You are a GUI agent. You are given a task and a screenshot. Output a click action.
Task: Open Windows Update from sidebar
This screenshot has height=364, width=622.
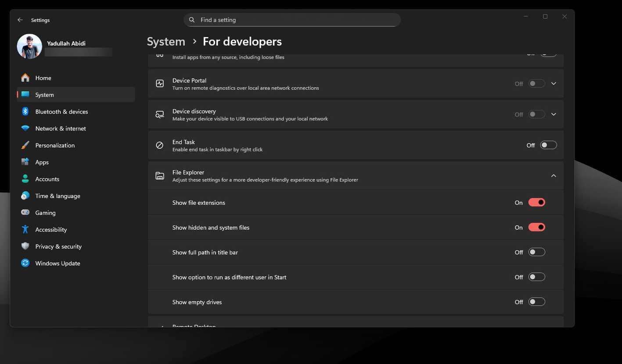76,263
